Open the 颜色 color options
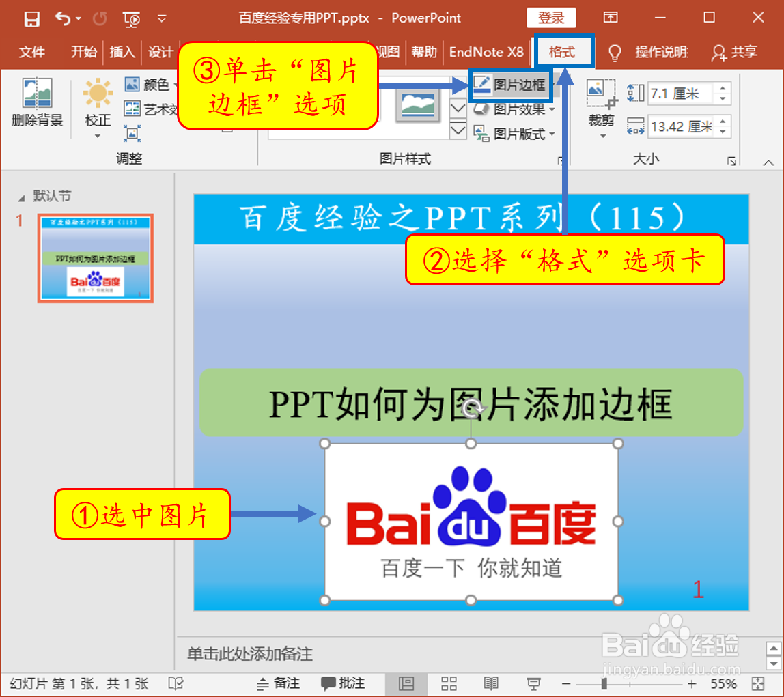The width and height of the screenshot is (784, 697). click(150, 85)
